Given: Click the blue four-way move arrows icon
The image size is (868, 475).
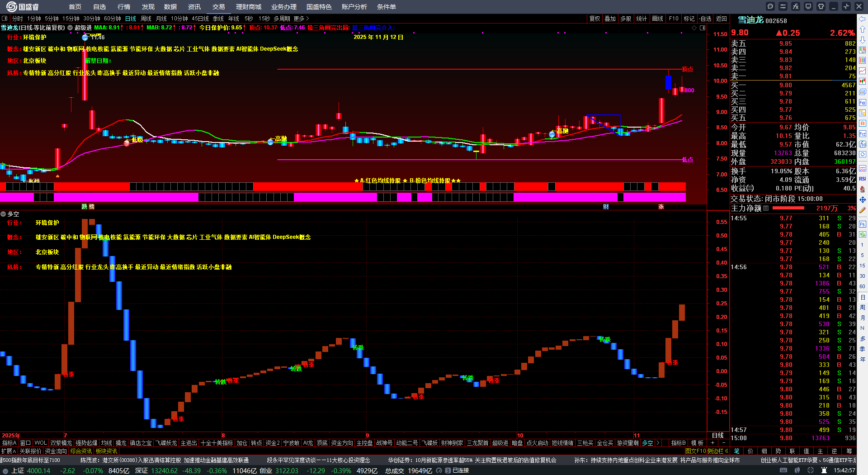Looking at the screenshot, I should point(863,199).
